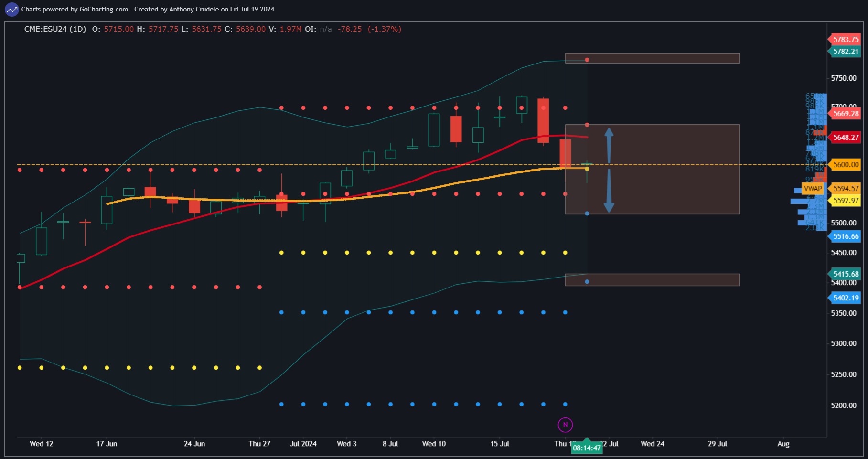Click the open value 5715.00
This screenshot has height=459, width=868.
[119, 29]
